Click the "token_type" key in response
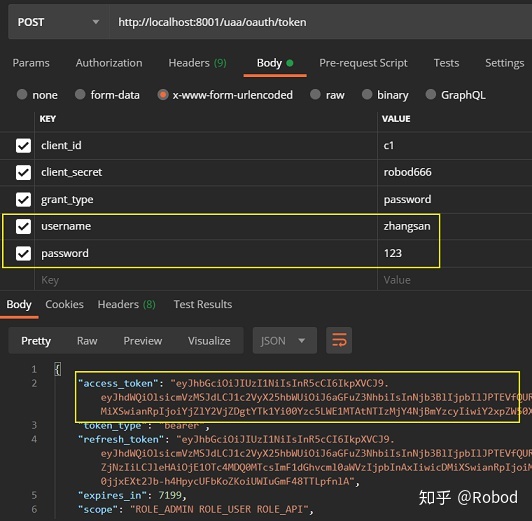Screen dimensions: 532x521 click(x=112, y=426)
